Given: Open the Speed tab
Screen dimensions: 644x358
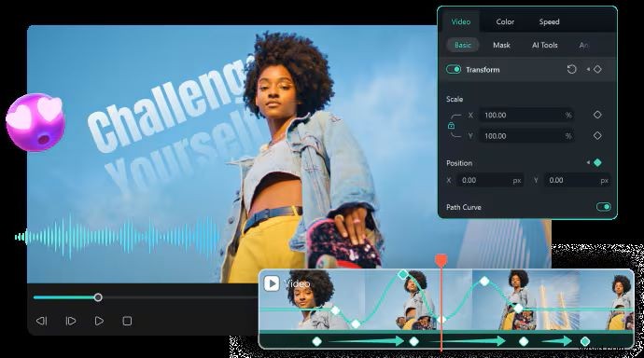Looking at the screenshot, I should (x=549, y=21).
